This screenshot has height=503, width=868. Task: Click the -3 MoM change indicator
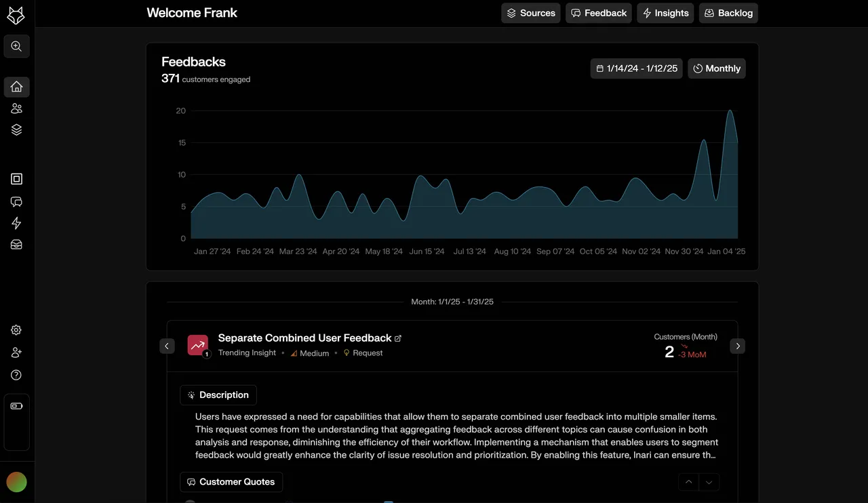click(x=692, y=355)
